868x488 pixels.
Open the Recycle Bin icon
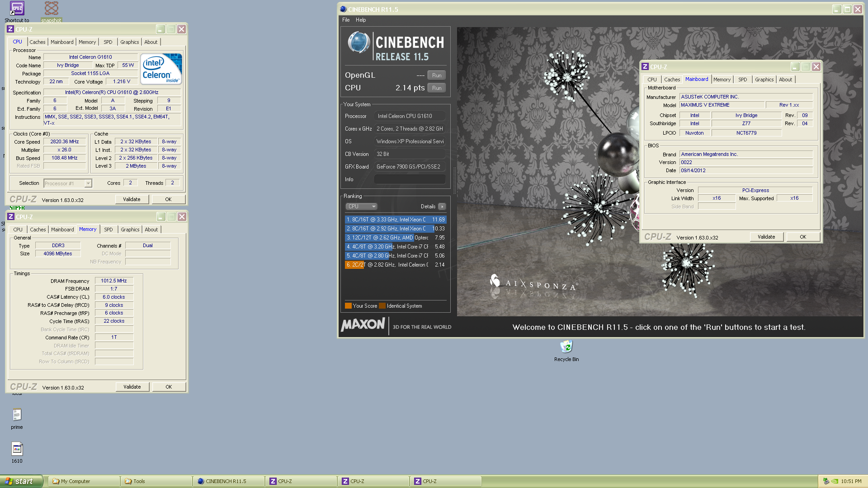tap(566, 351)
